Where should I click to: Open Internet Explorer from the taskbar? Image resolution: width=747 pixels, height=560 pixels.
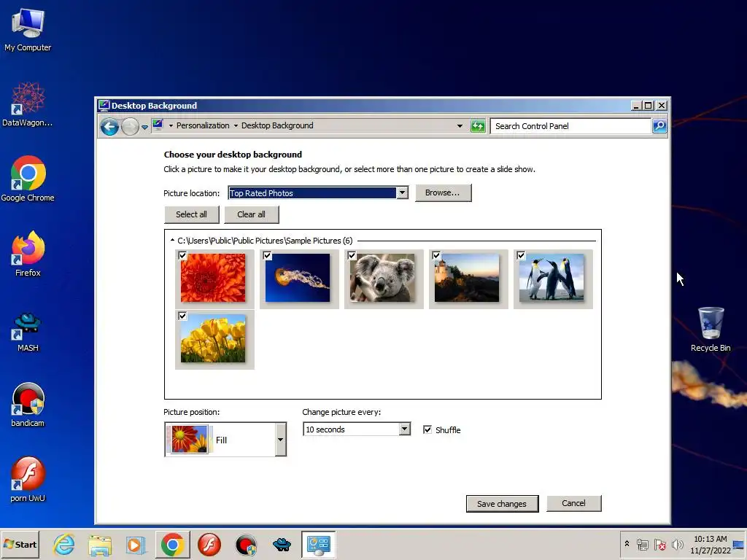[64, 545]
